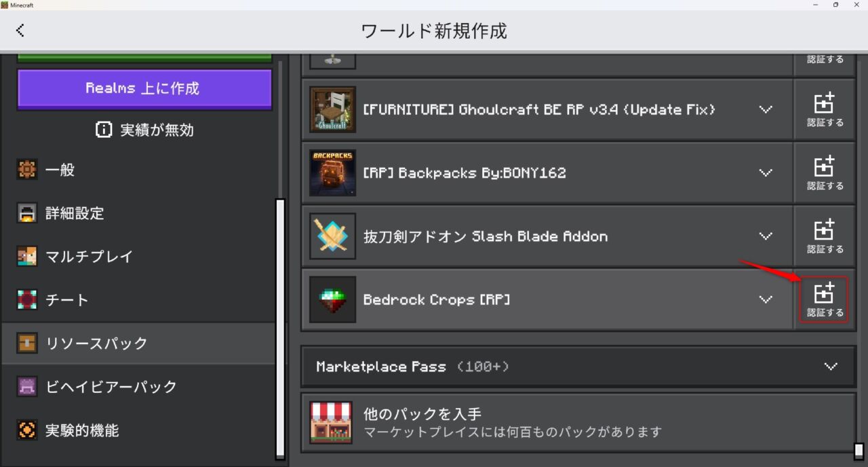
Task: Expand the Marketplace Pass section
Action: pyautogui.click(x=831, y=367)
